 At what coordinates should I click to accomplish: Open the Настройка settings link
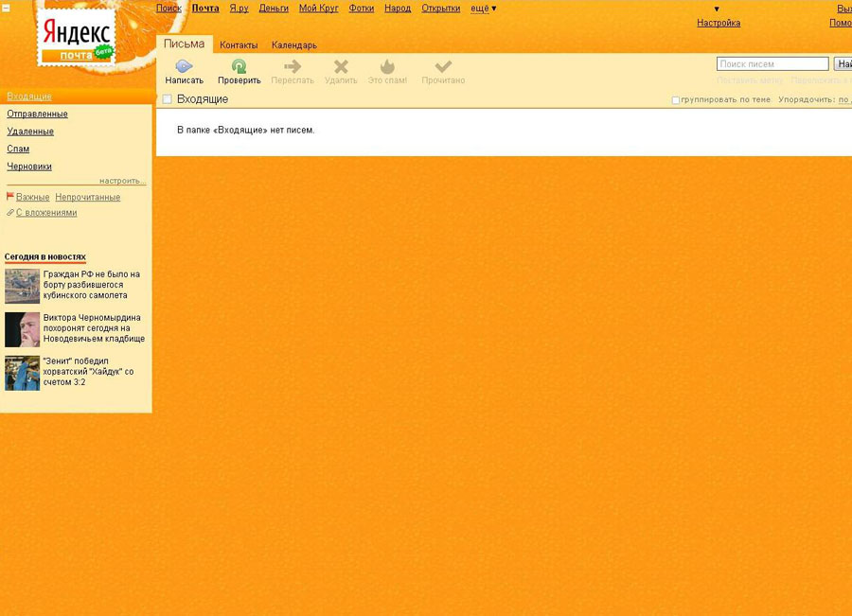click(x=719, y=23)
